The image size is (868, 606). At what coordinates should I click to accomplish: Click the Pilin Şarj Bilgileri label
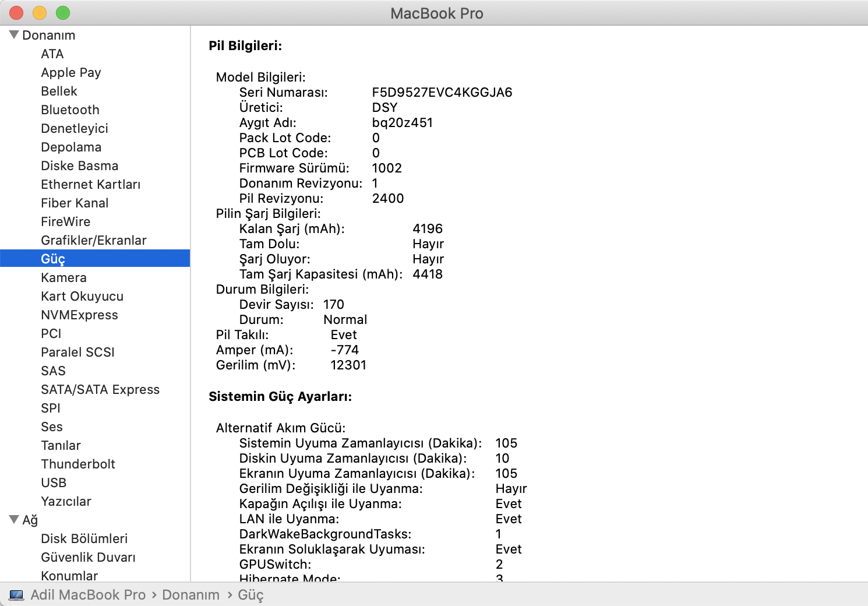pos(268,214)
